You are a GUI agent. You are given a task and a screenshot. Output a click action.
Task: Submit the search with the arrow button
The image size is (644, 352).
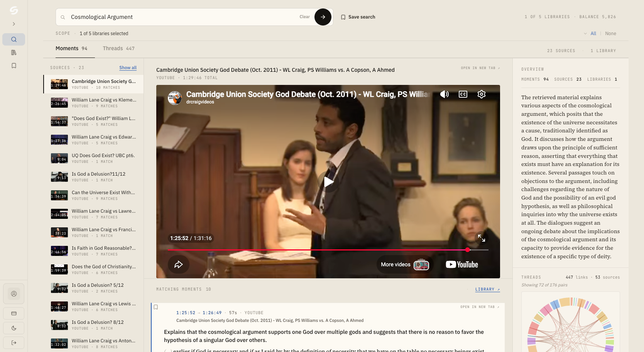pyautogui.click(x=323, y=17)
